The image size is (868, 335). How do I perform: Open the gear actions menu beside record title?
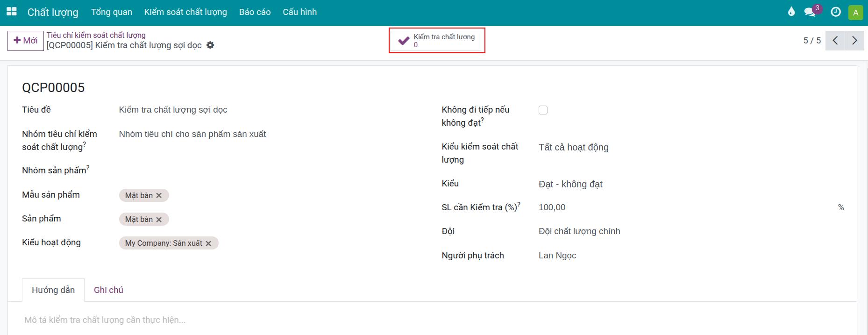pos(210,45)
